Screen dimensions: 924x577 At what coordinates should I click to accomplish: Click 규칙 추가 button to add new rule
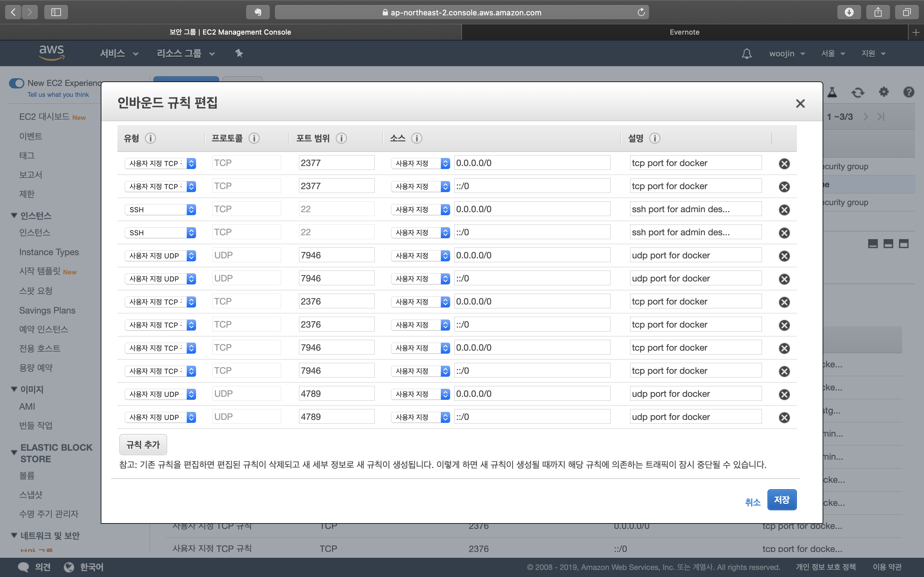(142, 444)
